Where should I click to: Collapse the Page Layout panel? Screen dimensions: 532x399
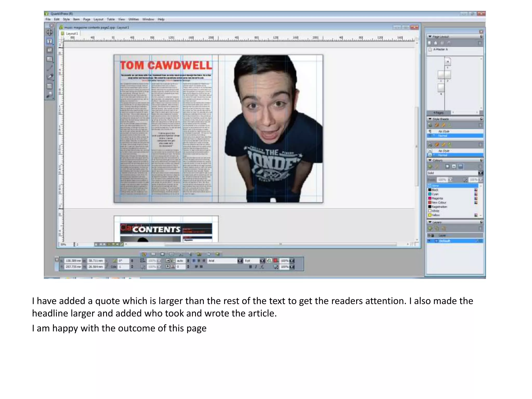[430, 37]
